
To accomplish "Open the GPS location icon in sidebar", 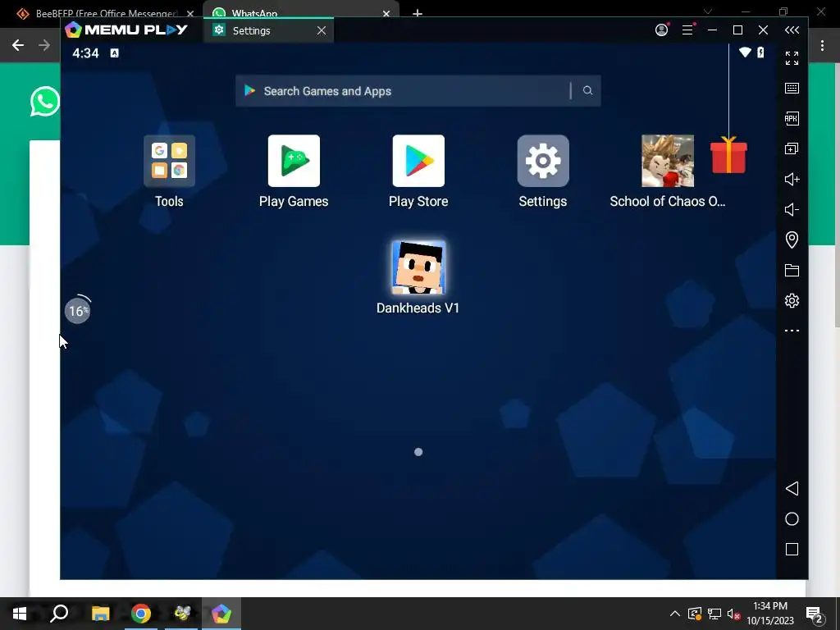I will coord(792,240).
